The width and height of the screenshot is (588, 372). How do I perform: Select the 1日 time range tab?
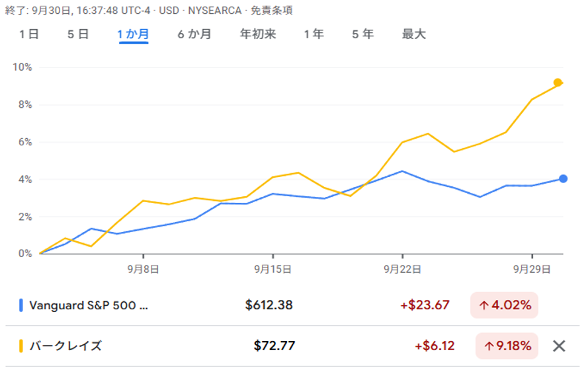(29, 34)
